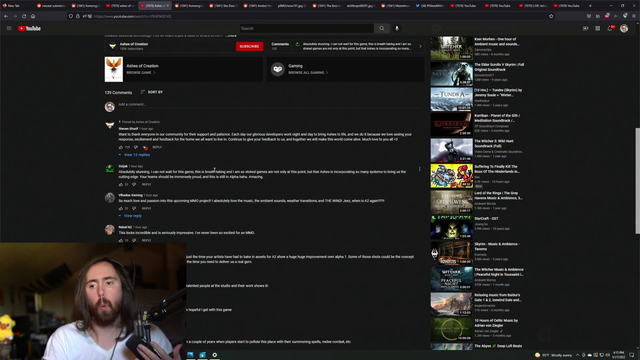Open the Tundra (Skyrim) video thumbnail

(451, 99)
